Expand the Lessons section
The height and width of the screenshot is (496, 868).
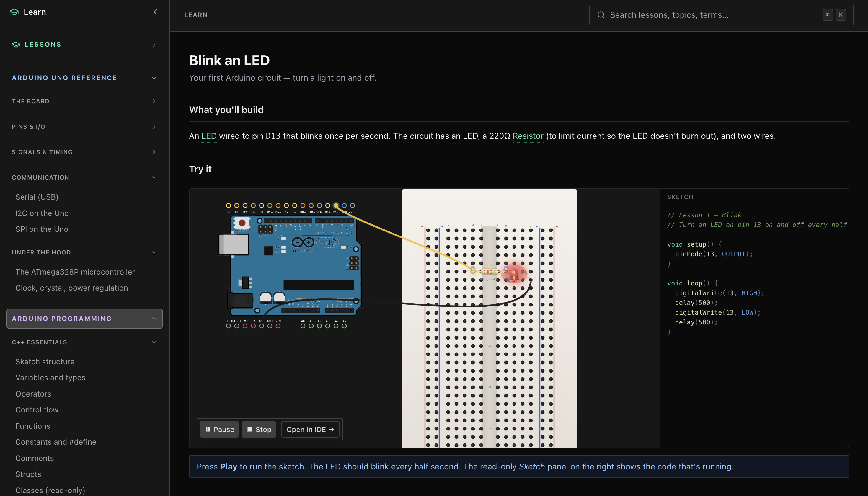[154, 45]
